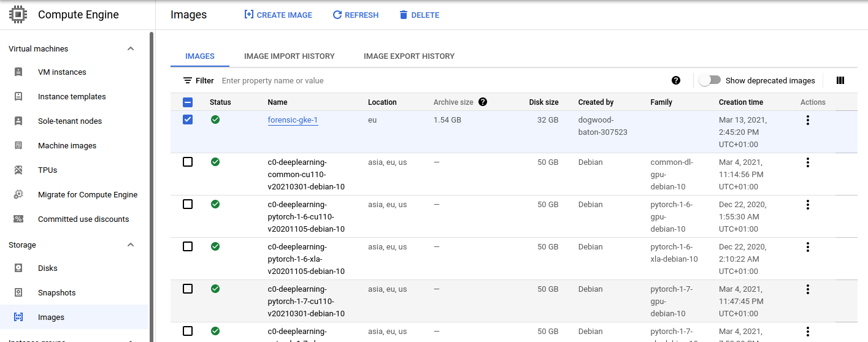Image resolution: width=868 pixels, height=342 pixels.
Task: Collapse the Virtual machines section
Action: click(131, 48)
